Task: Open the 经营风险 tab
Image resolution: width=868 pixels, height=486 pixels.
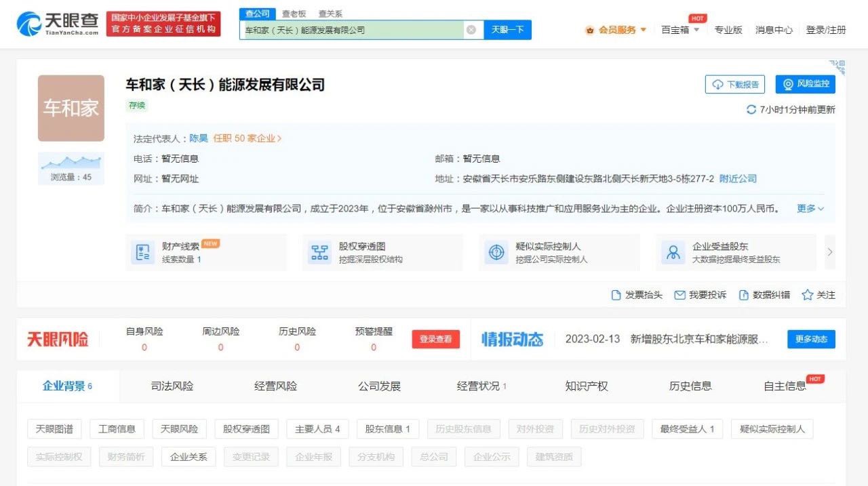Action: pyautogui.click(x=275, y=386)
